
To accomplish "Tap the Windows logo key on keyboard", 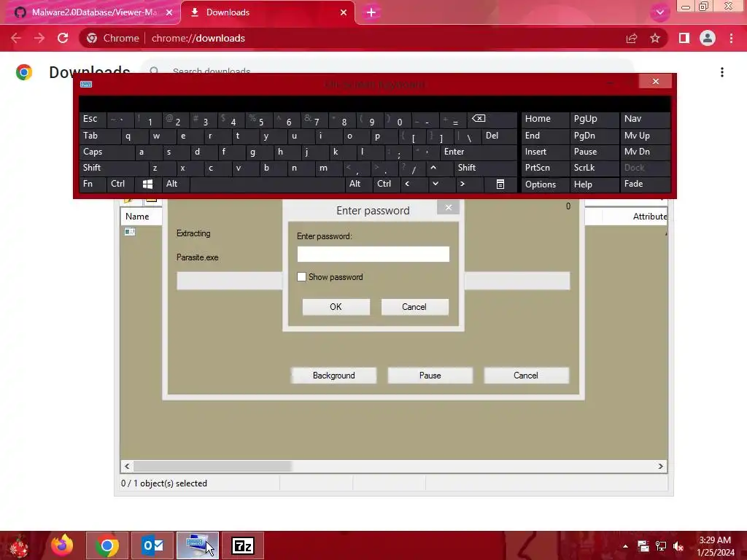I will coord(147,184).
